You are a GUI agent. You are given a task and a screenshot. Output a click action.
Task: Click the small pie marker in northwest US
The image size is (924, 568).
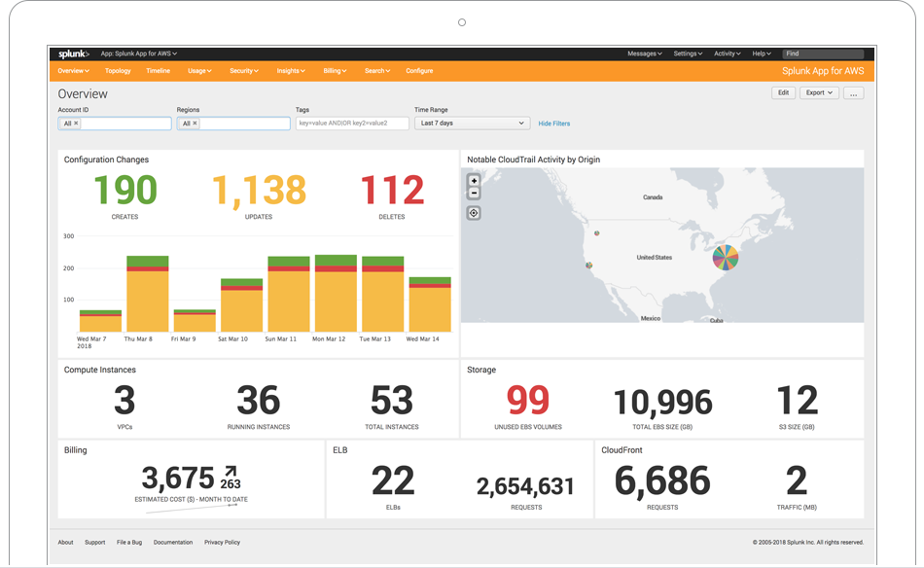click(x=597, y=233)
